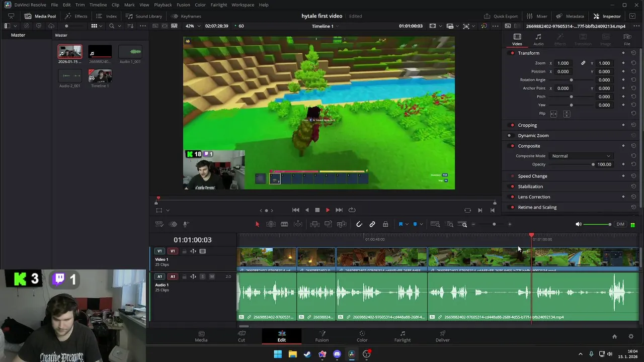Click the DIM audio button
The height and width of the screenshot is (362, 644).
620,224
